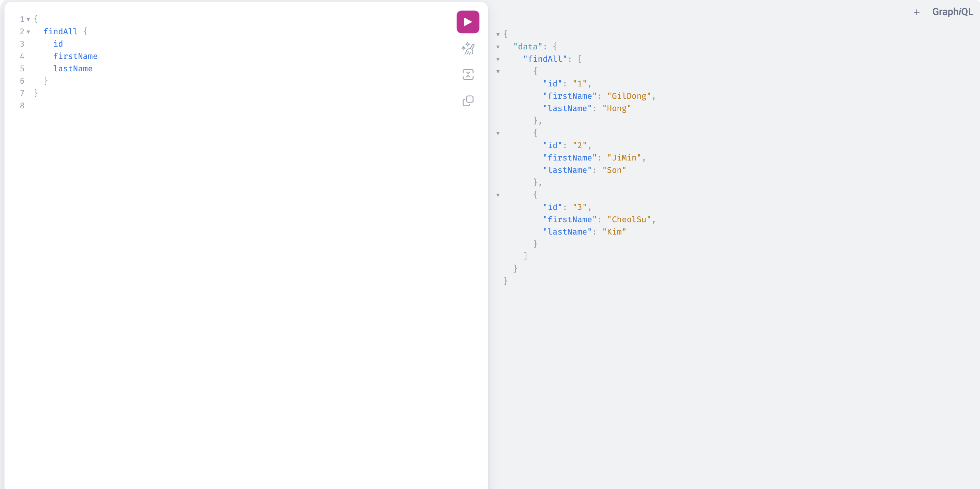Screen dimensions: 980x489
Task: Collapse the result entry for CheolSu Kim
Action: click(x=499, y=195)
